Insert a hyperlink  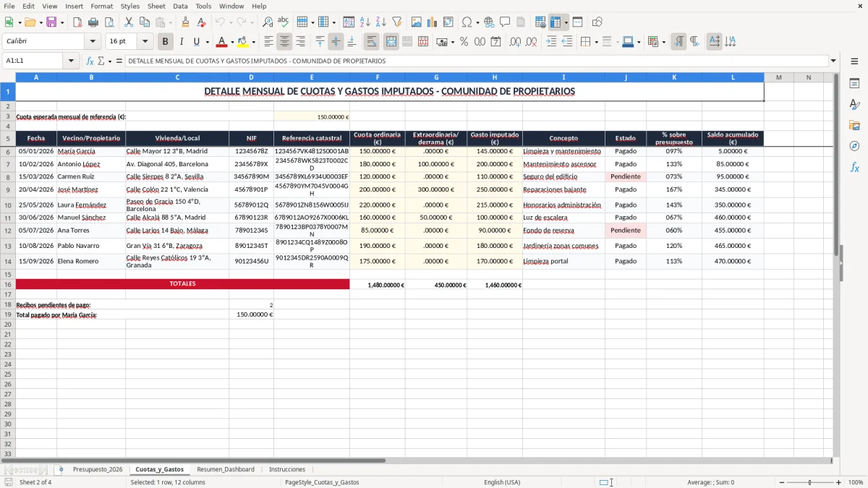tap(489, 22)
